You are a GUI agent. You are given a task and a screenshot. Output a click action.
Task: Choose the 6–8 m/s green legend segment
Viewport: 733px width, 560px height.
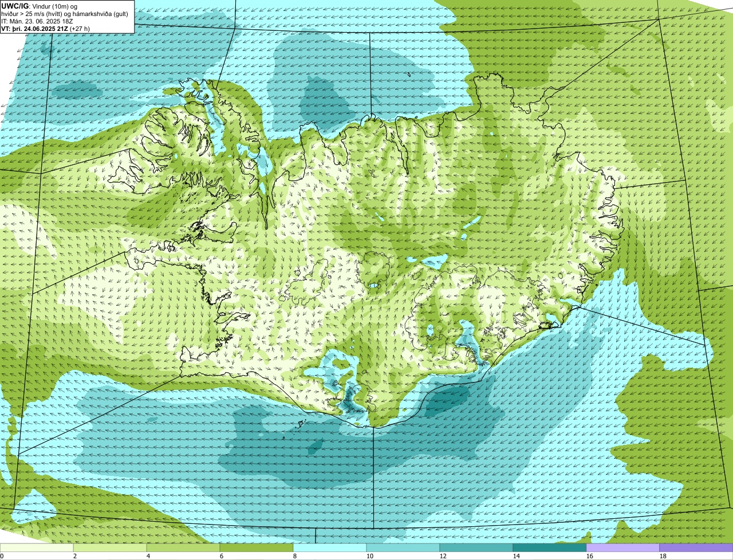click(x=257, y=547)
